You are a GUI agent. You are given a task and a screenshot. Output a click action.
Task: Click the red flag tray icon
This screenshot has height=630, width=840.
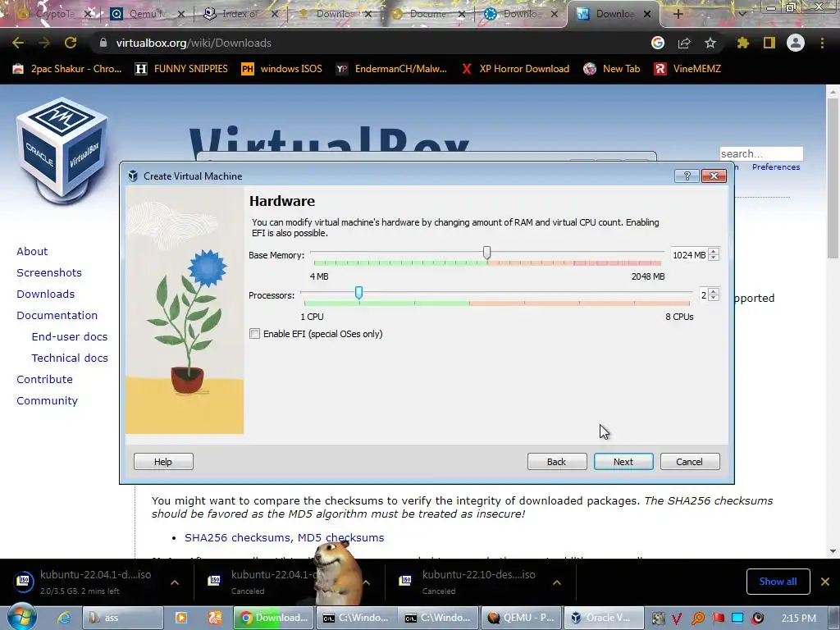pyautogui.click(x=718, y=619)
